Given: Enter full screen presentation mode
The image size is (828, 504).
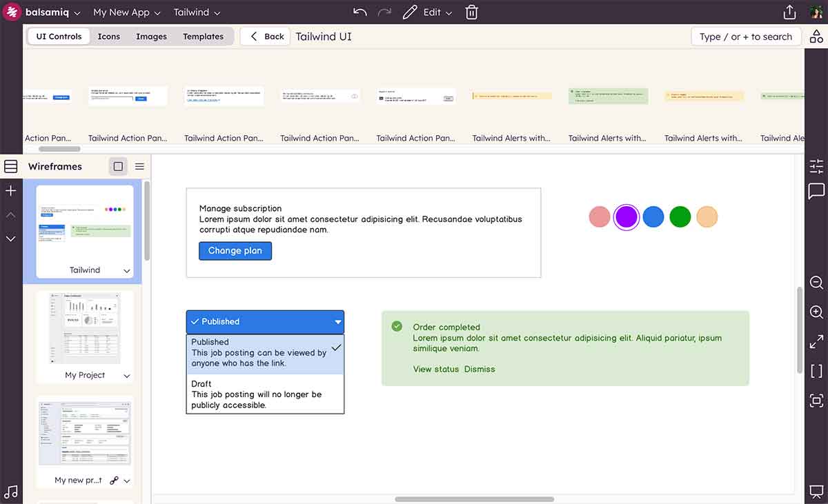Looking at the screenshot, I should pos(816,341).
